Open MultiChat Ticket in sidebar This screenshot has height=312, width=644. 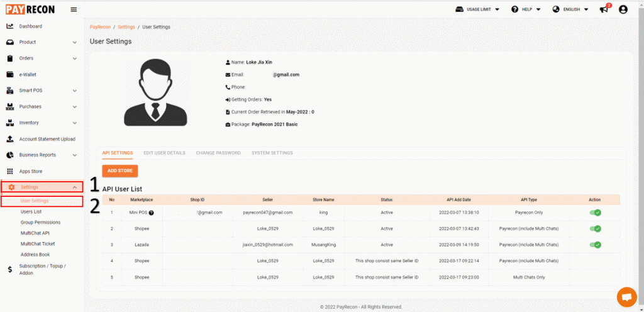coord(38,244)
